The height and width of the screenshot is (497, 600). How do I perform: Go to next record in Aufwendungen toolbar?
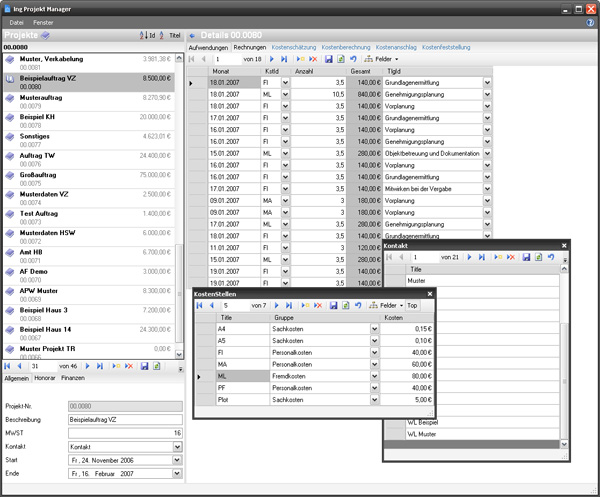pyautogui.click(x=272, y=59)
